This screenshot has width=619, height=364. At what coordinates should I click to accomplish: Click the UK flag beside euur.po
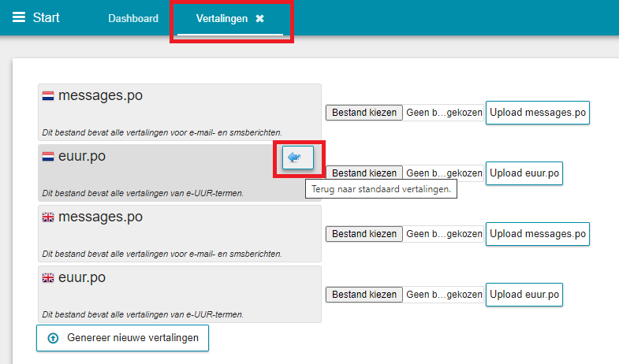[48, 278]
